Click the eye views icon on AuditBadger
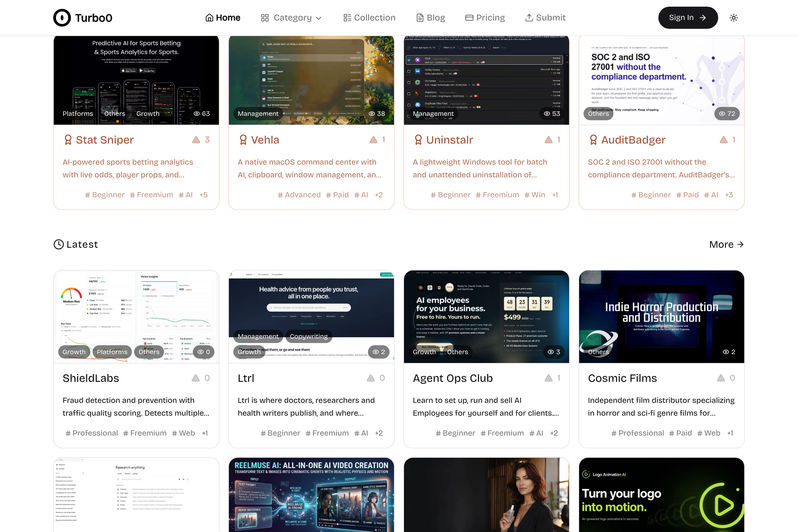This screenshot has width=798, height=532. pyautogui.click(x=722, y=114)
